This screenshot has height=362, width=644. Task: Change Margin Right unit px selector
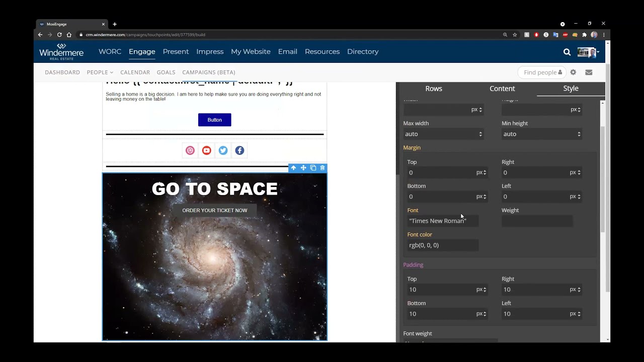click(x=575, y=172)
